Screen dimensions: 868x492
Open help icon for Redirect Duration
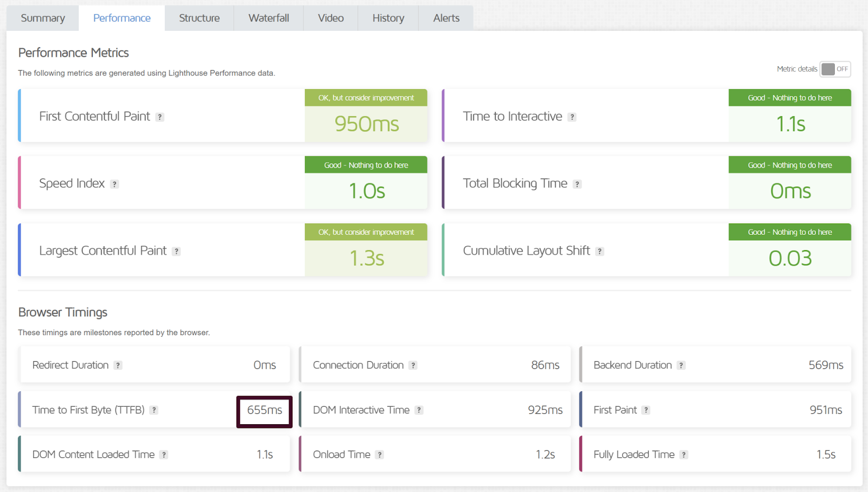118,366
